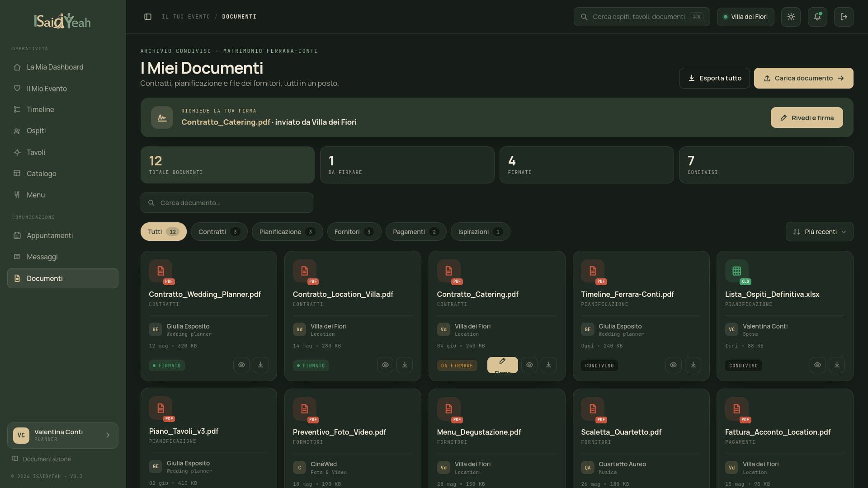Viewport: 868px width, 488px height.
Task: Open Contratto_Catering.pdf link in signature banner
Action: click(226, 122)
